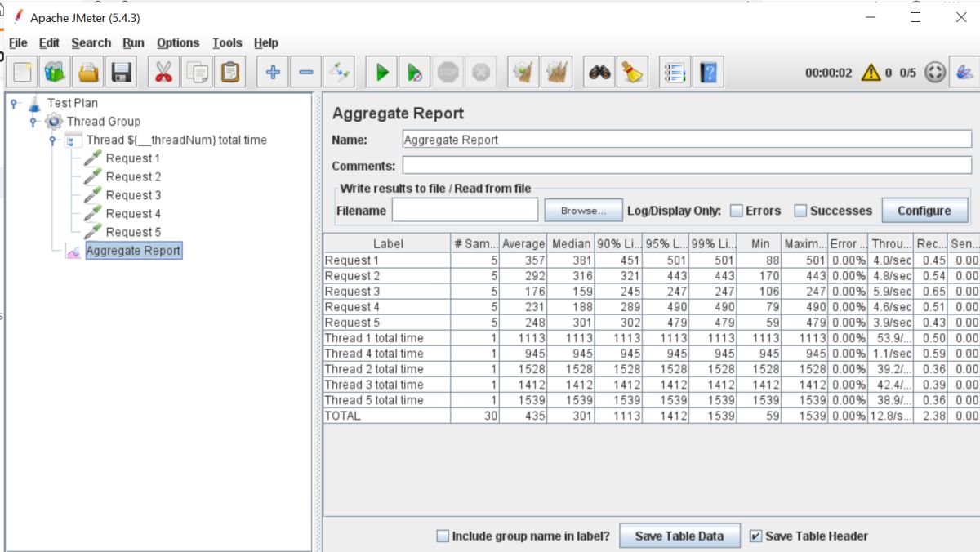This screenshot has height=552, width=980.
Task: Toggle the Successes checkbox
Action: (x=800, y=211)
